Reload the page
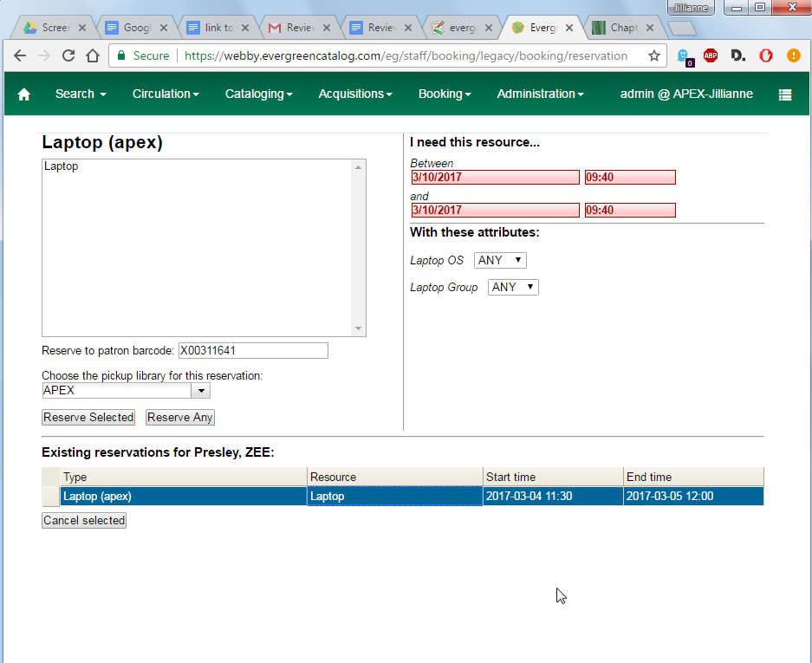This screenshot has width=812, height=663. coord(68,55)
